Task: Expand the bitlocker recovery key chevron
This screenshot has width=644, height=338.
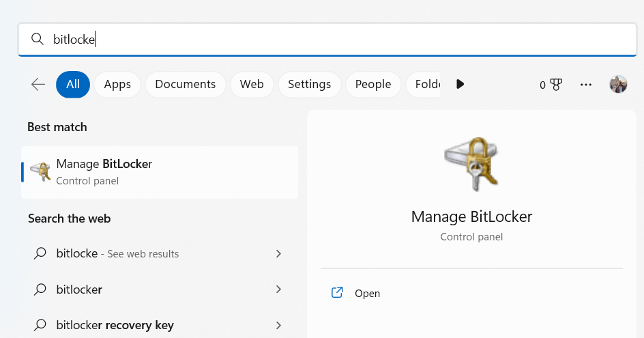Action: pyautogui.click(x=278, y=325)
